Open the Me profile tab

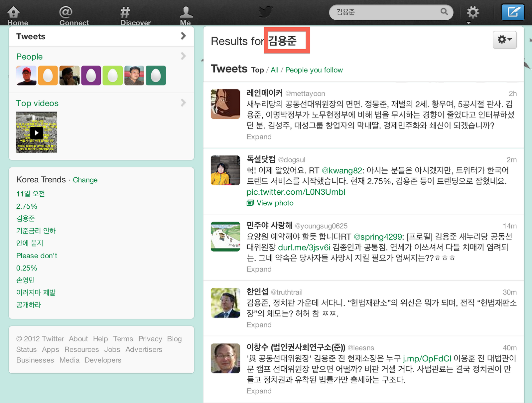pos(186,15)
